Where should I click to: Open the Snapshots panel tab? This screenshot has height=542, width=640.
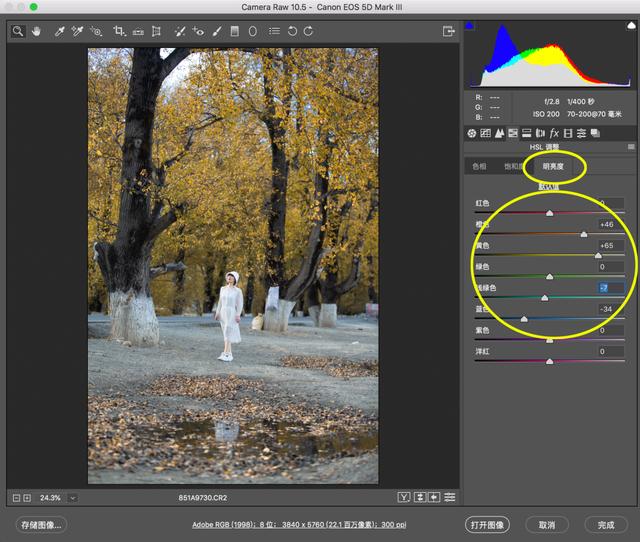pyautogui.click(x=595, y=133)
